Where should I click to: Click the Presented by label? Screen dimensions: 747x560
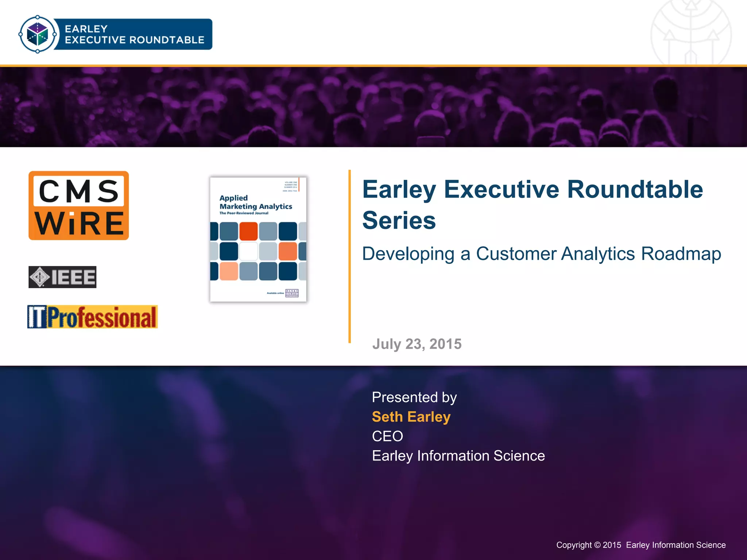click(x=414, y=397)
